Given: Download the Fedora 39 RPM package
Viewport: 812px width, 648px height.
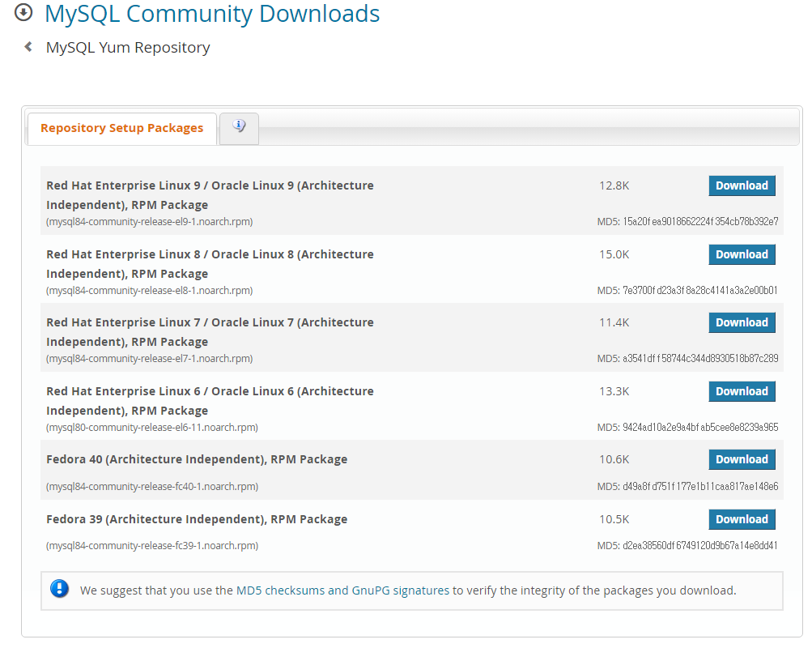Looking at the screenshot, I should [x=742, y=519].
